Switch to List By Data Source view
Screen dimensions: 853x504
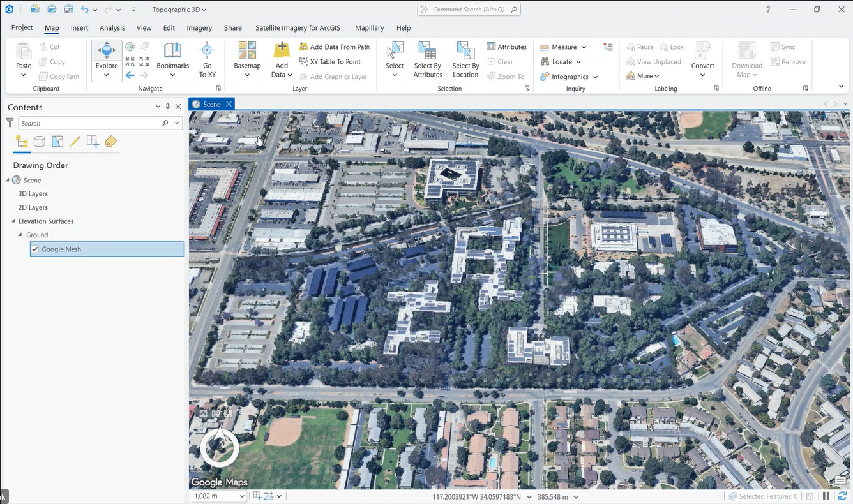40,142
